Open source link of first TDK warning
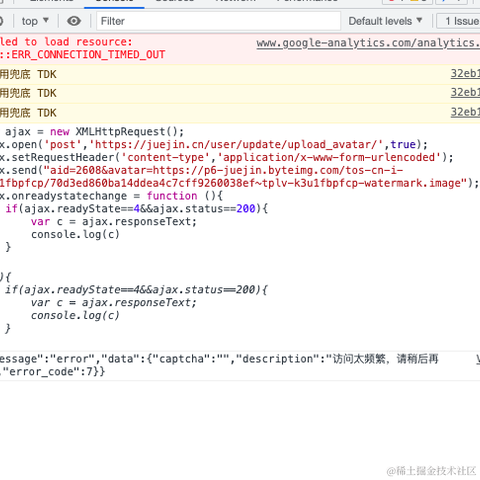Screen dimensions: 480x480 [x=465, y=73]
